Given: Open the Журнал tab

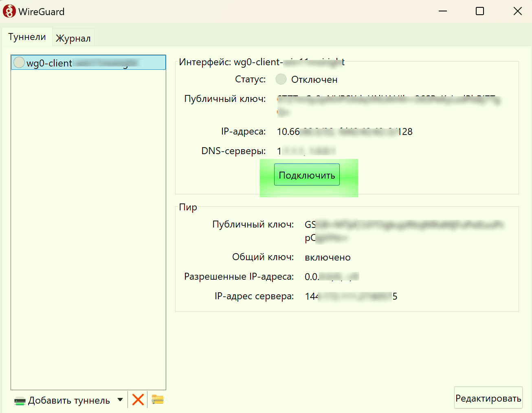Looking at the screenshot, I should point(73,38).
